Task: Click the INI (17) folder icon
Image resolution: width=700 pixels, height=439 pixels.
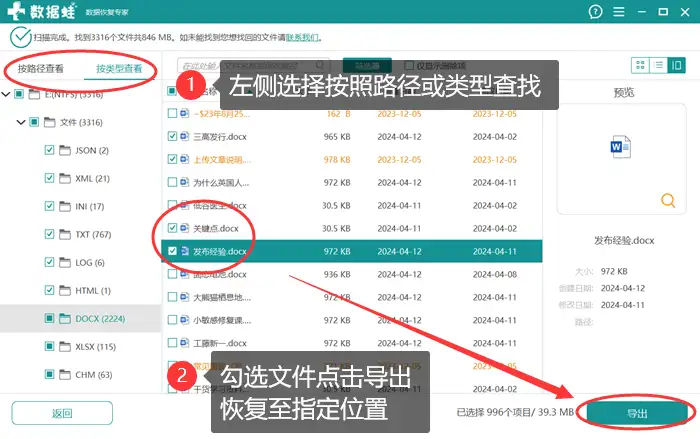Action: click(65, 206)
